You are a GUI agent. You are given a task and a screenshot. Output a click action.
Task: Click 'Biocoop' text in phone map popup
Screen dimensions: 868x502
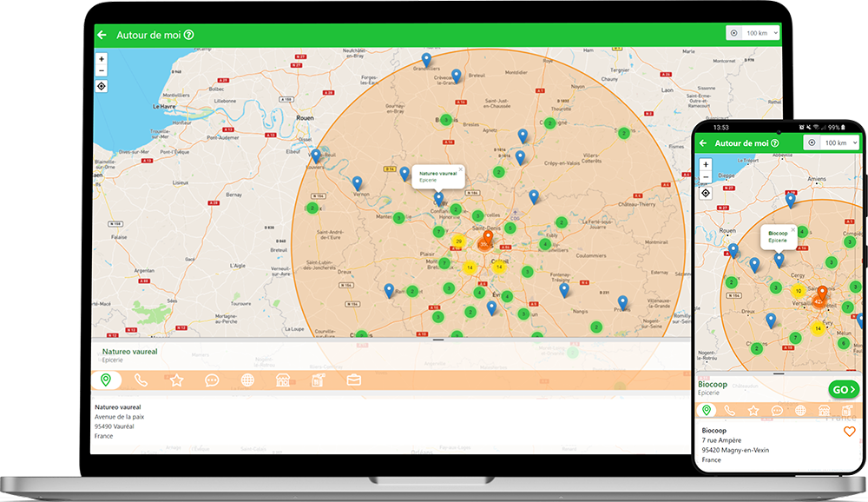coord(778,234)
